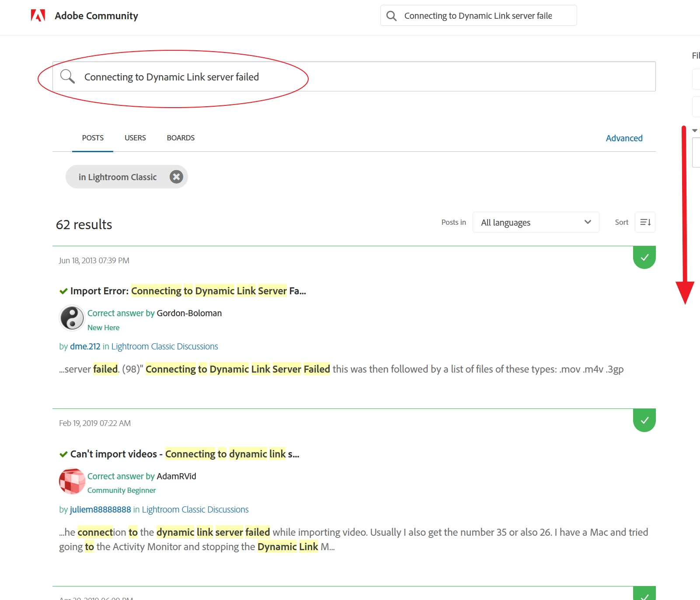Open Adobe Community home link
The width and height of the screenshot is (700, 600).
pyautogui.click(x=96, y=16)
